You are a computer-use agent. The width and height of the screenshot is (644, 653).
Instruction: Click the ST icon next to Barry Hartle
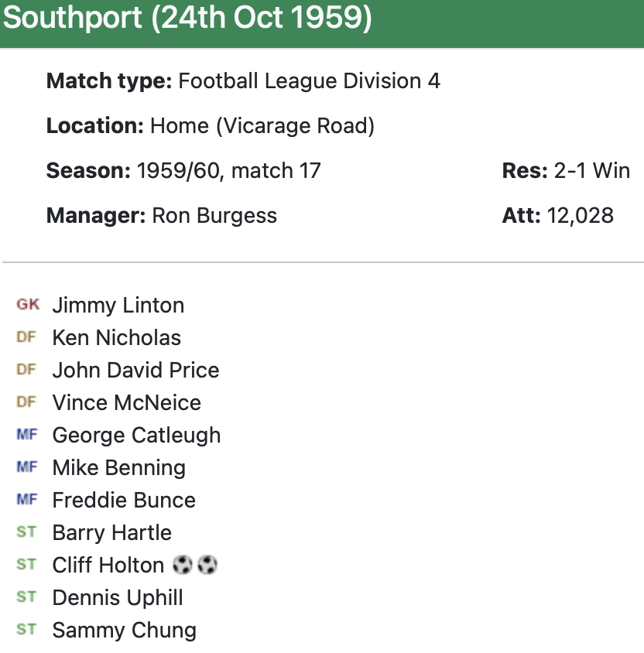point(26,532)
